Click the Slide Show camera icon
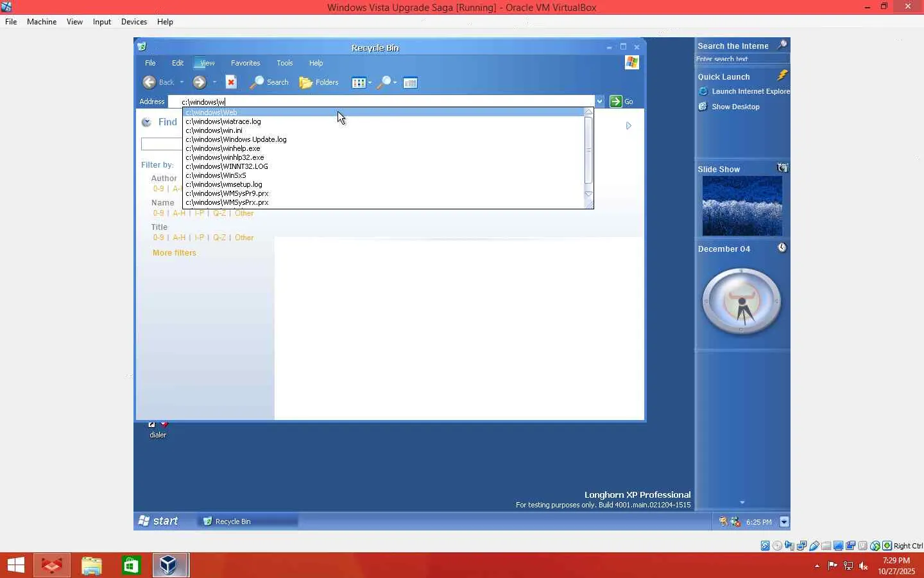This screenshot has width=924, height=578. (782, 168)
